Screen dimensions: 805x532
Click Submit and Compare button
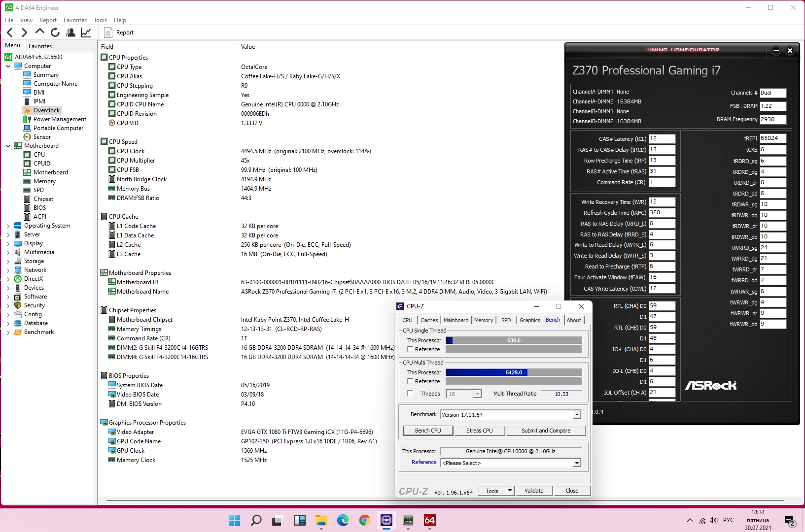coord(546,431)
